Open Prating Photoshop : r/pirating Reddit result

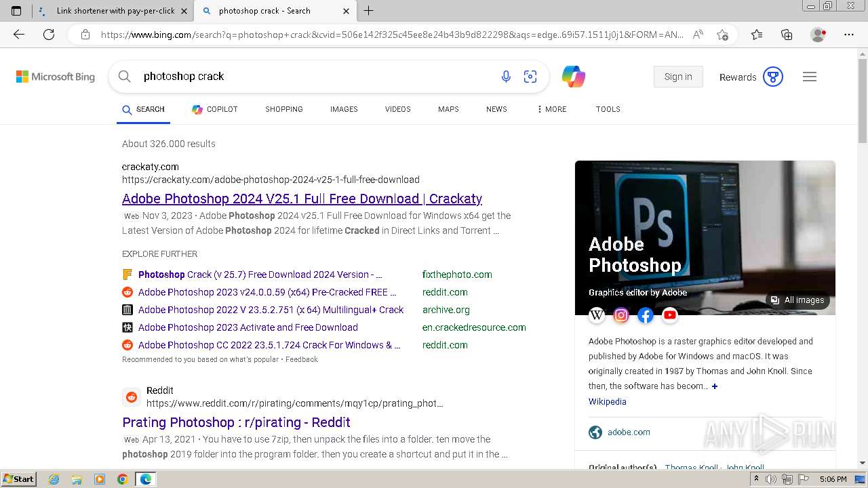(x=236, y=422)
